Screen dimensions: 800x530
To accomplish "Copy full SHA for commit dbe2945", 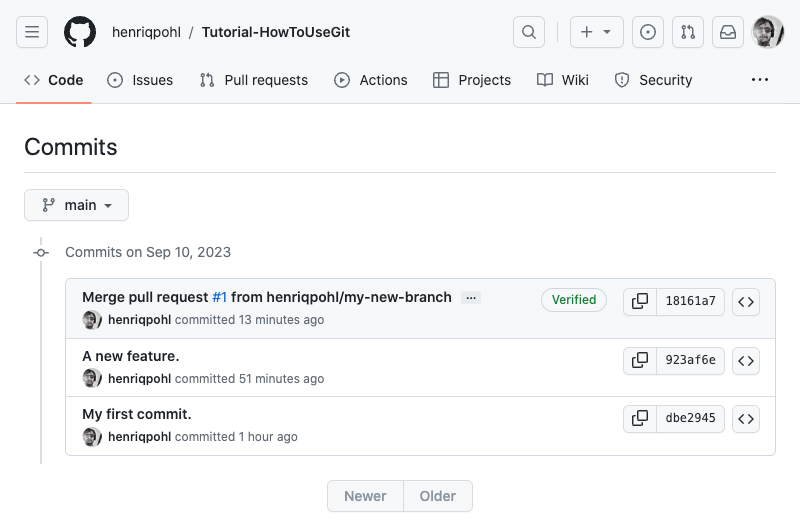I will point(640,419).
